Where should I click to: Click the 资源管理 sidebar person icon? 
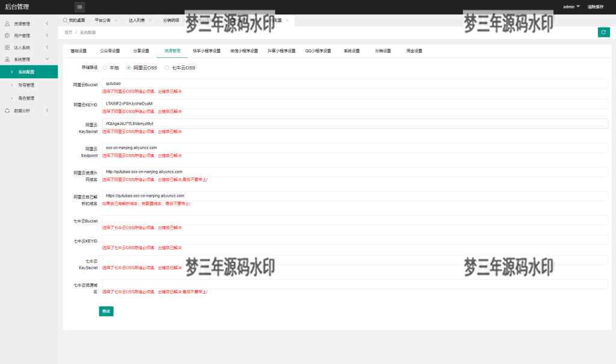tap(7, 23)
